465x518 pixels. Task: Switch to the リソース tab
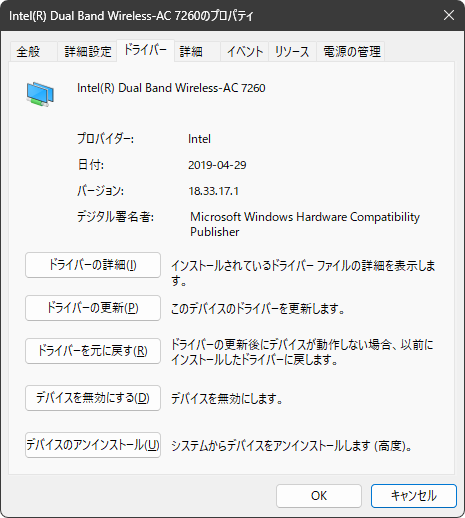click(x=292, y=52)
